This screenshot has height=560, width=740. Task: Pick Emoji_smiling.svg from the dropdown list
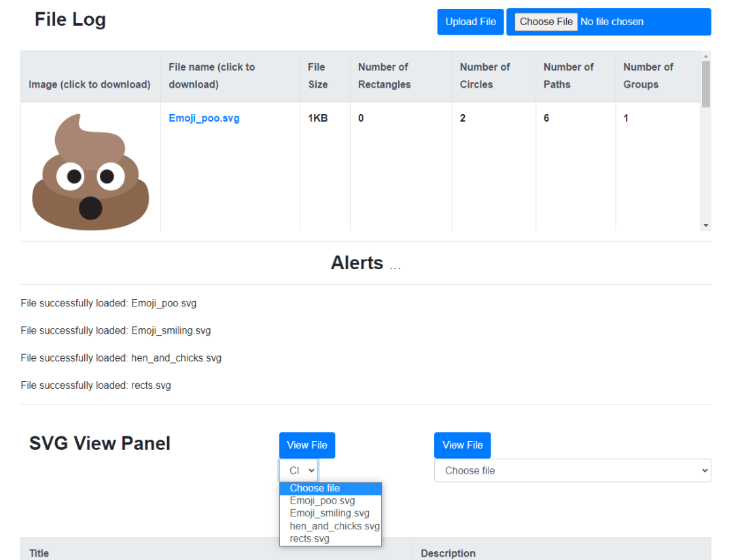(329, 513)
